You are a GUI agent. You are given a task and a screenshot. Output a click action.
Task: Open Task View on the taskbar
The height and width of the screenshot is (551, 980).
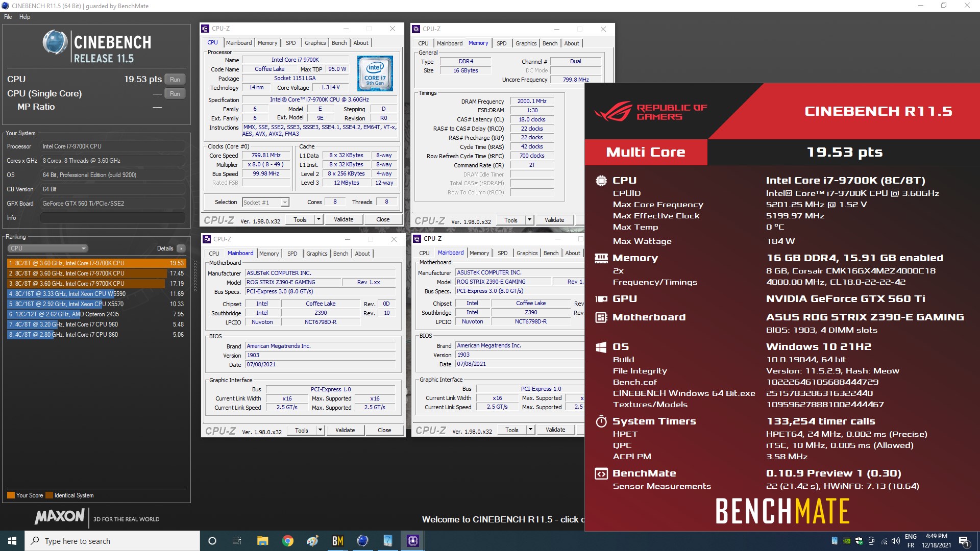click(237, 541)
